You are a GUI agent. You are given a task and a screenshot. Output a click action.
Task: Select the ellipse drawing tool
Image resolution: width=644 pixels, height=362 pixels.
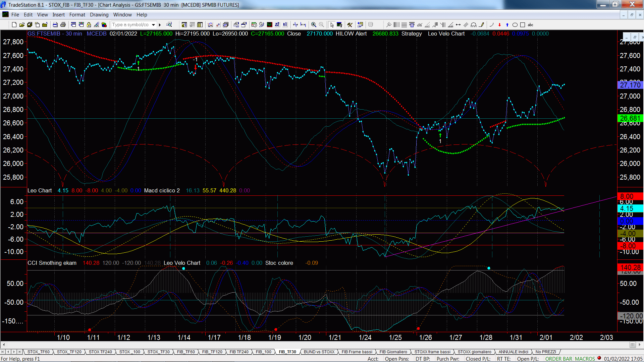coord(515,25)
